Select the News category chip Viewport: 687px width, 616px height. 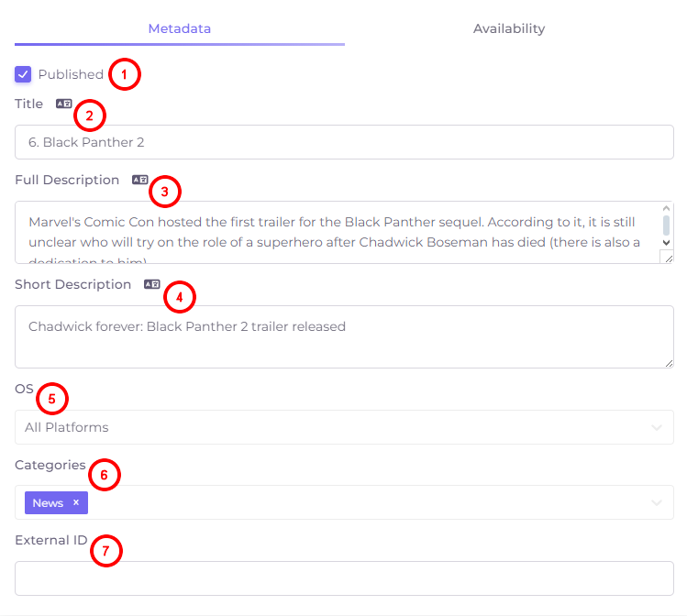point(49,503)
